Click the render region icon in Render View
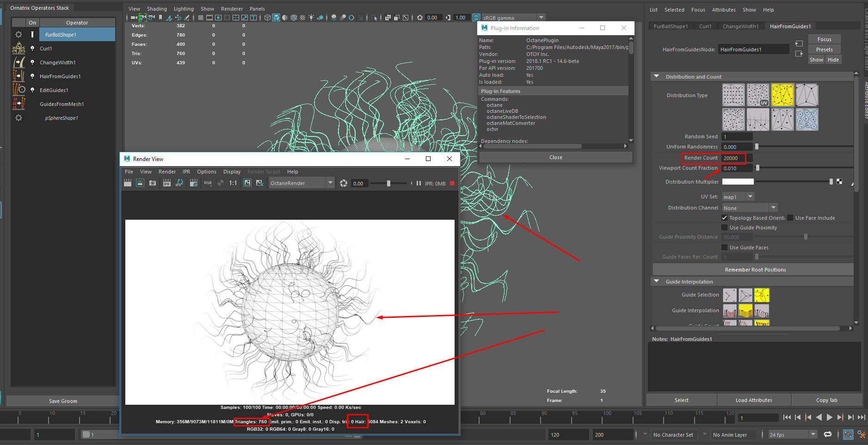Image resolution: width=868 pixels, height=445 pixels. (x=140, y=183)
